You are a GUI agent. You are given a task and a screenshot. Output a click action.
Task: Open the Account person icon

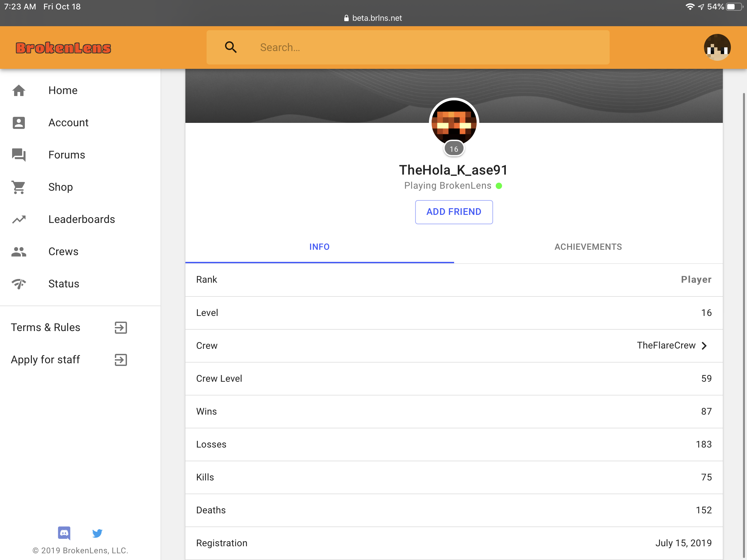click(19, 123)
